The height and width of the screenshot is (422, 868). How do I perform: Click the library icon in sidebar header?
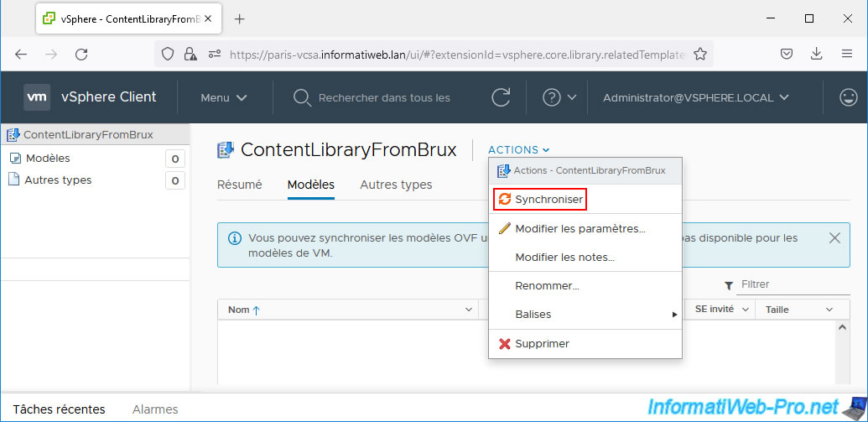(13, 134)
